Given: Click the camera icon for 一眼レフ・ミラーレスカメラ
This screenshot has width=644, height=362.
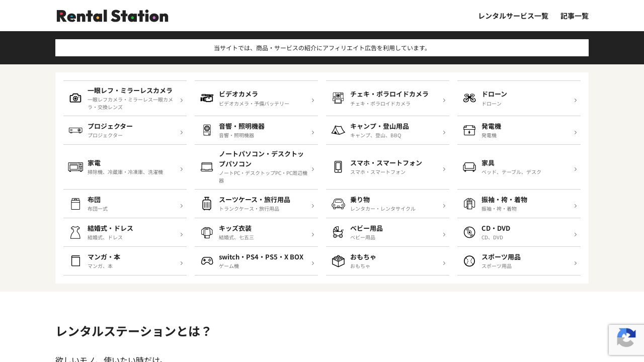Looking at the screenshot, I should [x=75, y=98].
